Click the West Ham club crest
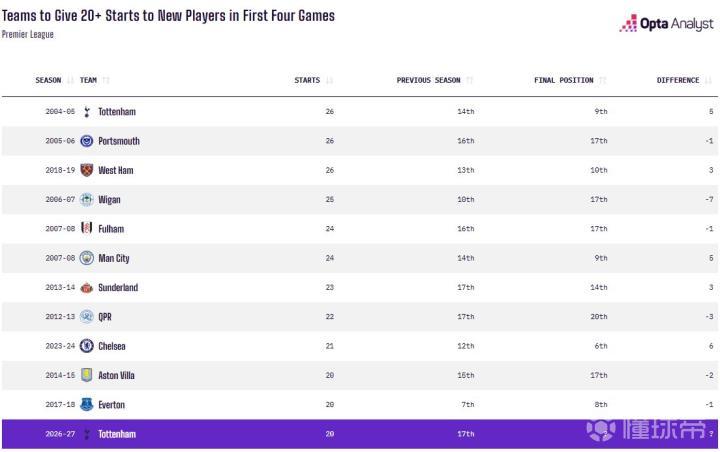Viewport: 720px width, 452px height. pos(86,170)
